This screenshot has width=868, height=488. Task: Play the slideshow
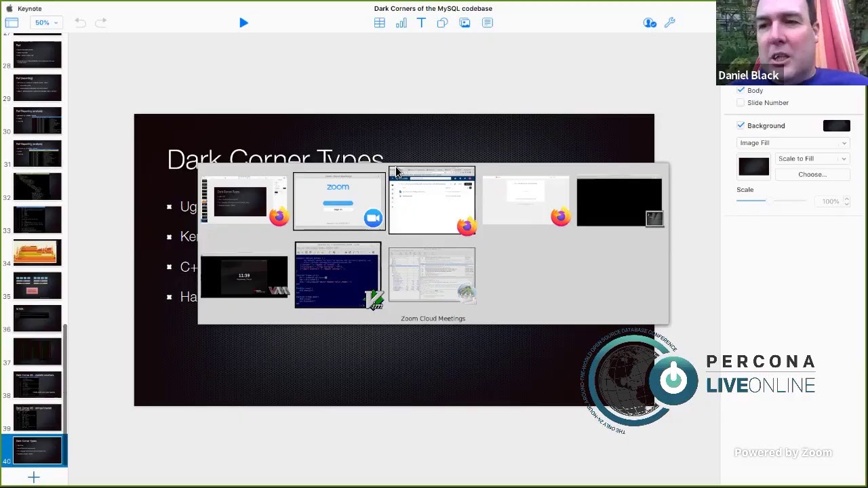coord(243,23)
